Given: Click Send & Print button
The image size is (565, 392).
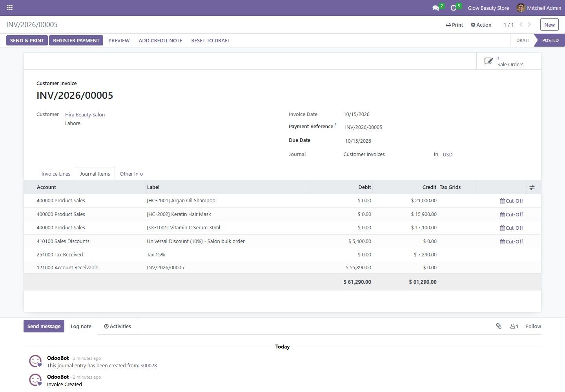Looking at the screenshot, I should tap(27, 40).
